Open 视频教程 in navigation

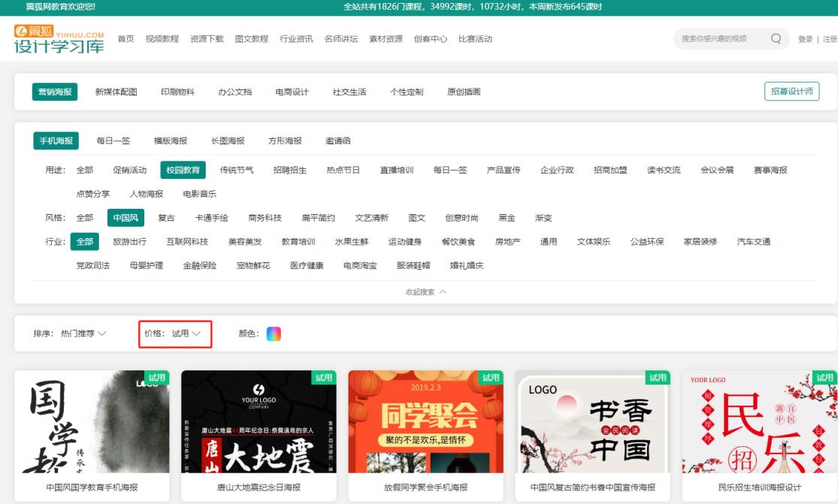pos(162,39)
